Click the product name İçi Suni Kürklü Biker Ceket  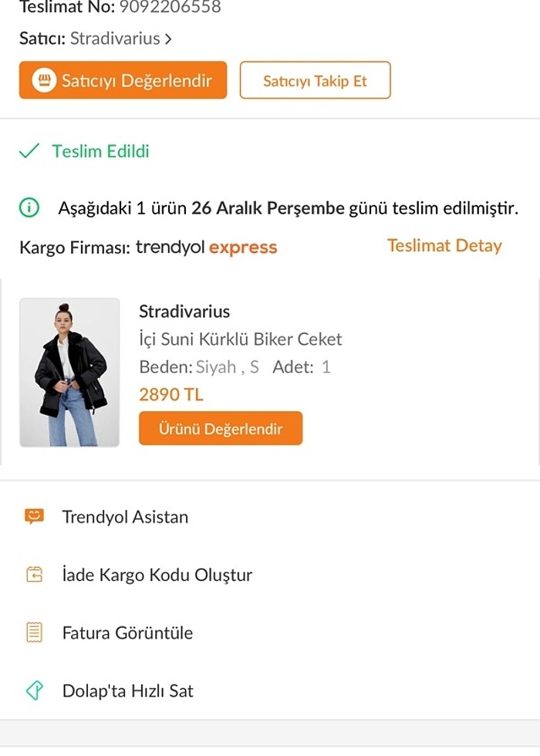click(x=240, y=339)
